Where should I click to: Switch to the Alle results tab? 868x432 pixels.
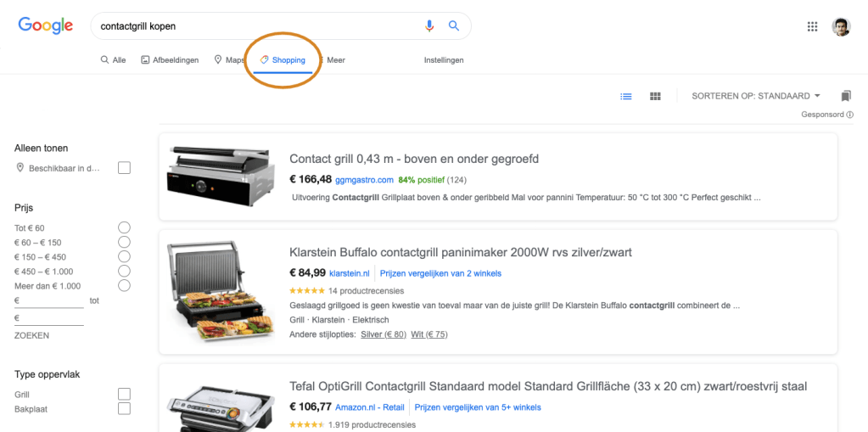pyautogui.click(x=113, y=60)
